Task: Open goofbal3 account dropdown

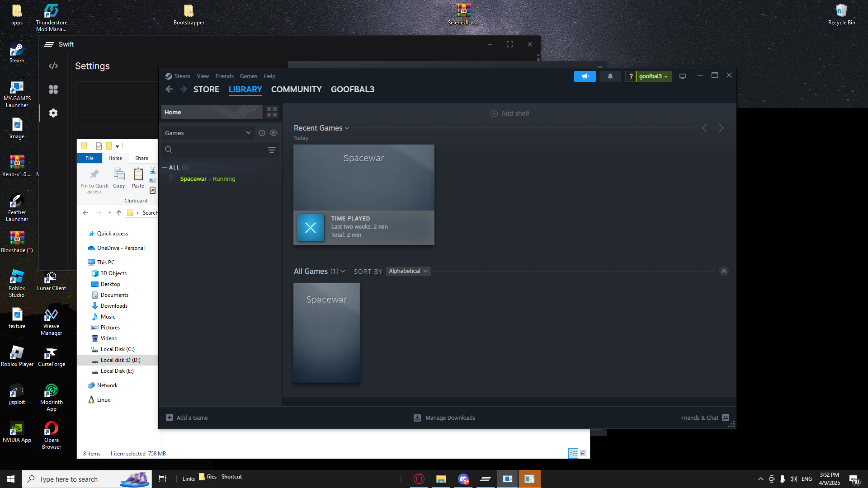Action: pos(654,76)
